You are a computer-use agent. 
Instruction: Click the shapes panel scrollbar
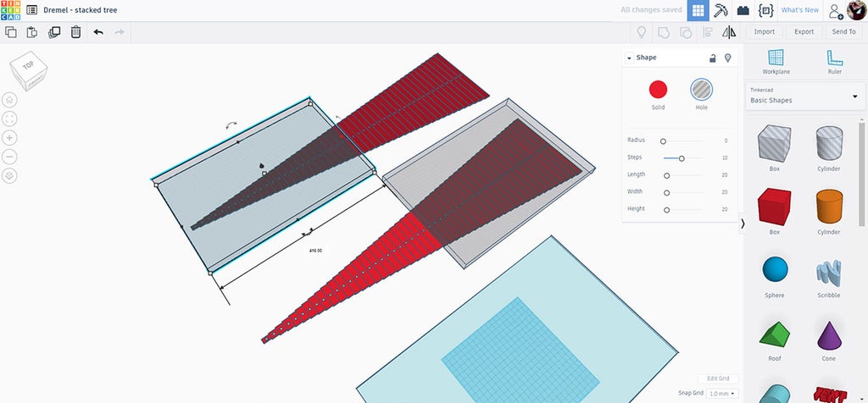(x=861, y=174)
